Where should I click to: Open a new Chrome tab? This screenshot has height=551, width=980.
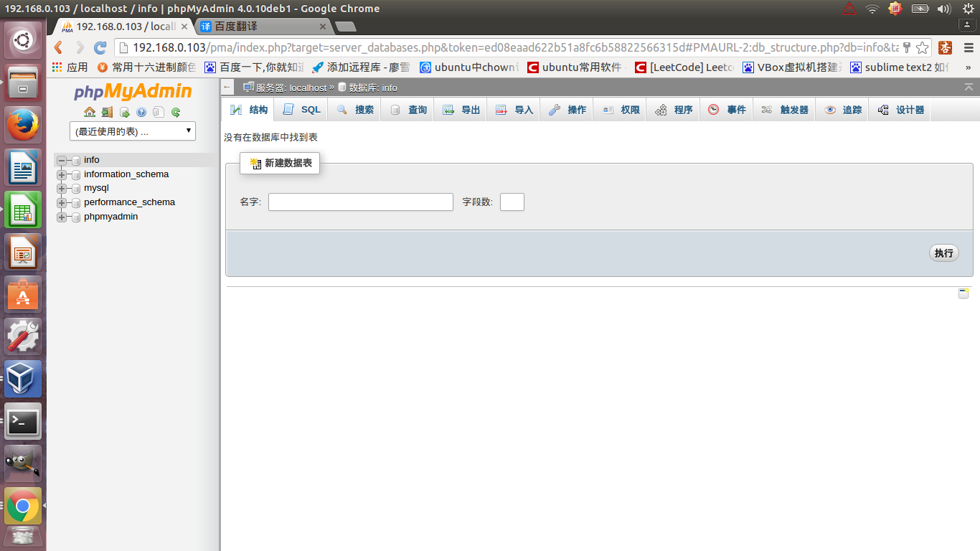[346, 27]
